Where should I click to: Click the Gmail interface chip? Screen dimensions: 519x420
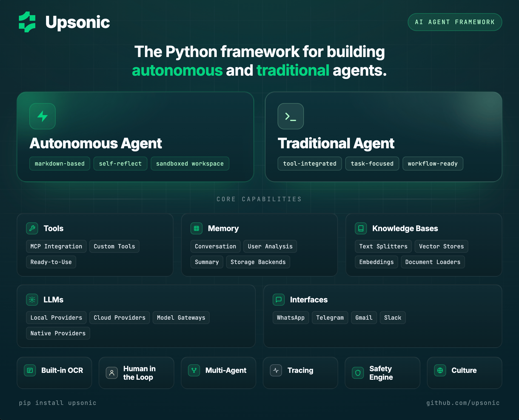pyautogui.click(x=364, y=318)
